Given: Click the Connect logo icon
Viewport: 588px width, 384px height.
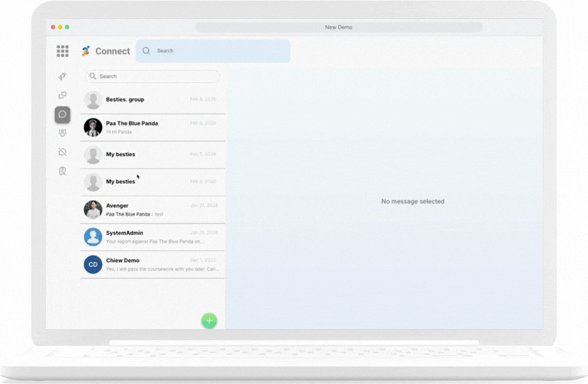Looking at the screenshot, I should pos(86,51).
